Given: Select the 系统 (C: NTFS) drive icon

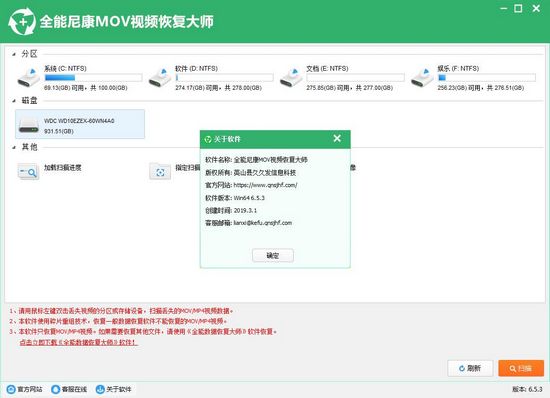Looking at the screenshot, I should pyautogui.click(x=29, y=78).
